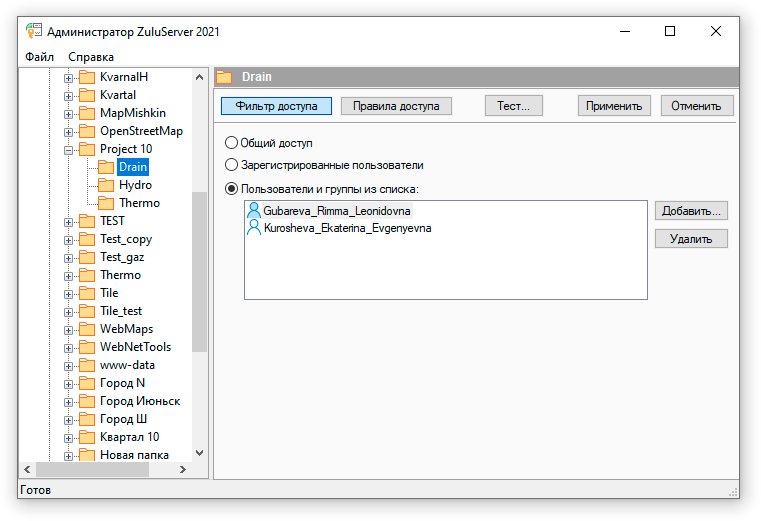The height and width of the screenshot is (521, 761).
Task: Select the Общий доступ radio button
Action: 232,143
